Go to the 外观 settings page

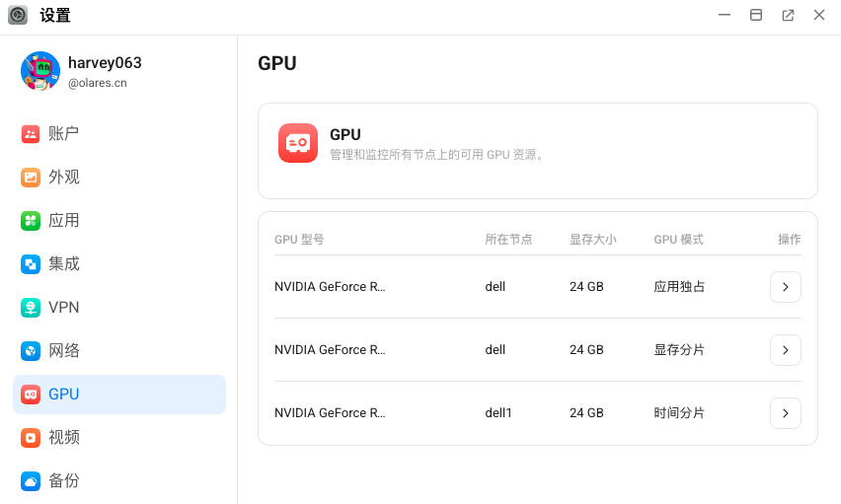(x=119, y=177)
